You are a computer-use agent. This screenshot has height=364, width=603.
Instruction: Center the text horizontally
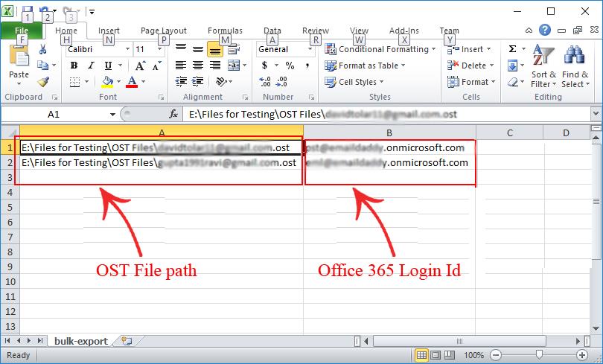198,66
